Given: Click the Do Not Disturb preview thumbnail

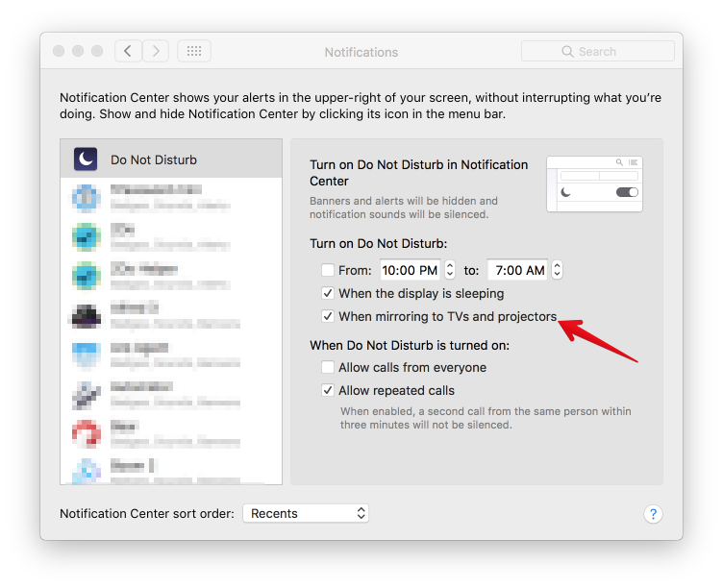Looking at the screenshot, I should [594, 184].
